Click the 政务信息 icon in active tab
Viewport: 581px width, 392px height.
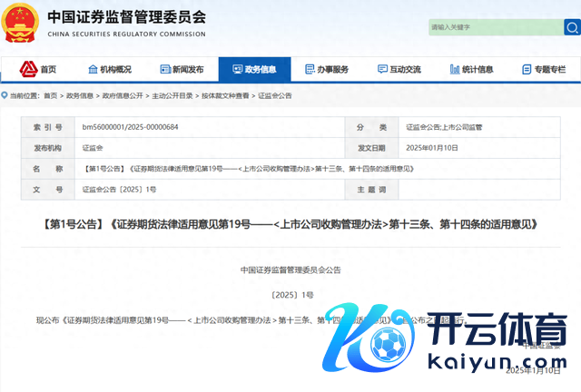[x=238, y=70]
